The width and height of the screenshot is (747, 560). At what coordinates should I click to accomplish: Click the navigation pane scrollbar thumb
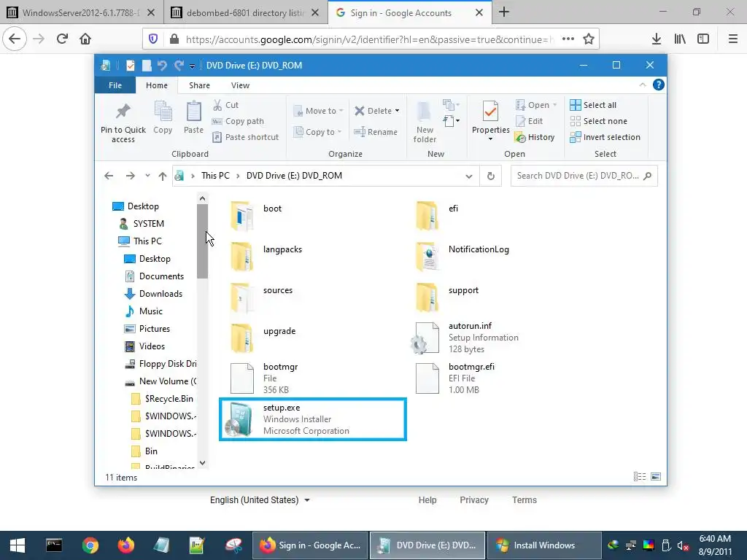point(202,241)
